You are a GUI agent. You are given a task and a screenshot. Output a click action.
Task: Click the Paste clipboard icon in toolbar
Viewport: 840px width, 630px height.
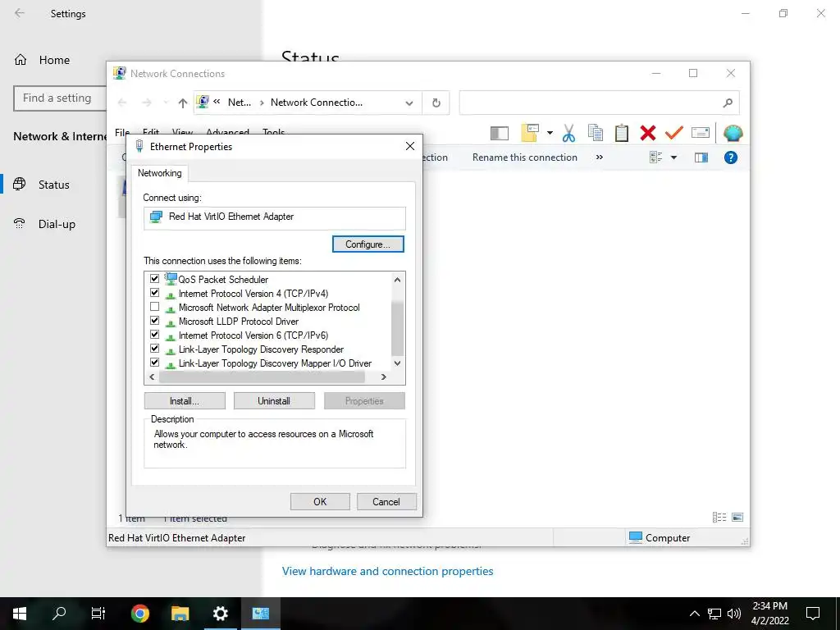coord(622,133)
